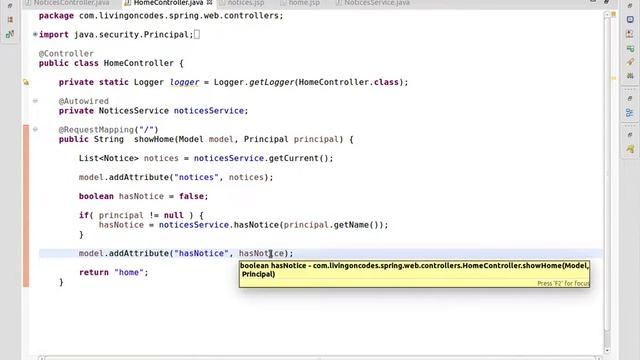This screenshot has width=640, height=360.
Task: Click the return "home" string literal
Action: click(129, 272)
